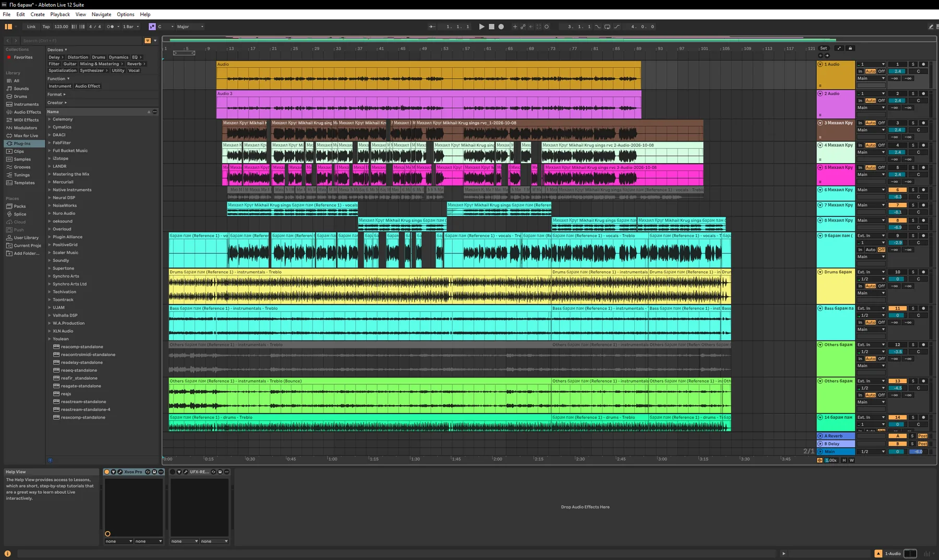The image size is (939, 560).
Task: Open the Playback menu
Action: tap(60, 15)
